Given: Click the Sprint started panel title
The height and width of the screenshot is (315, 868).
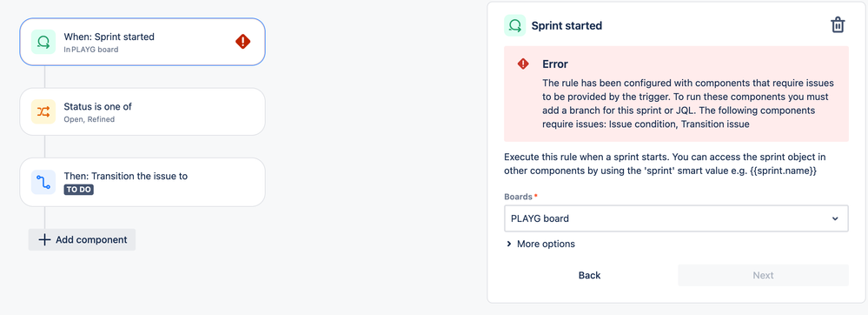Looking at the screenshot, I should (x=567, y=25).
